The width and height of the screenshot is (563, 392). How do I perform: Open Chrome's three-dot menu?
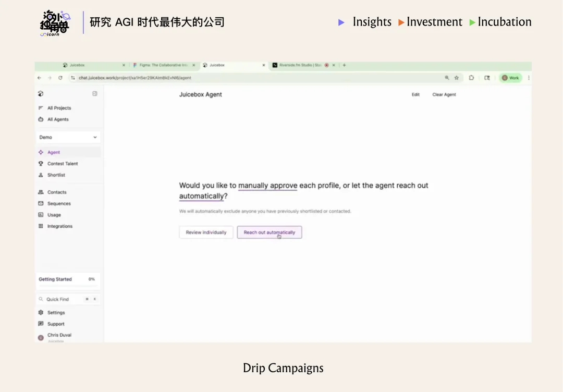point(528,77)
